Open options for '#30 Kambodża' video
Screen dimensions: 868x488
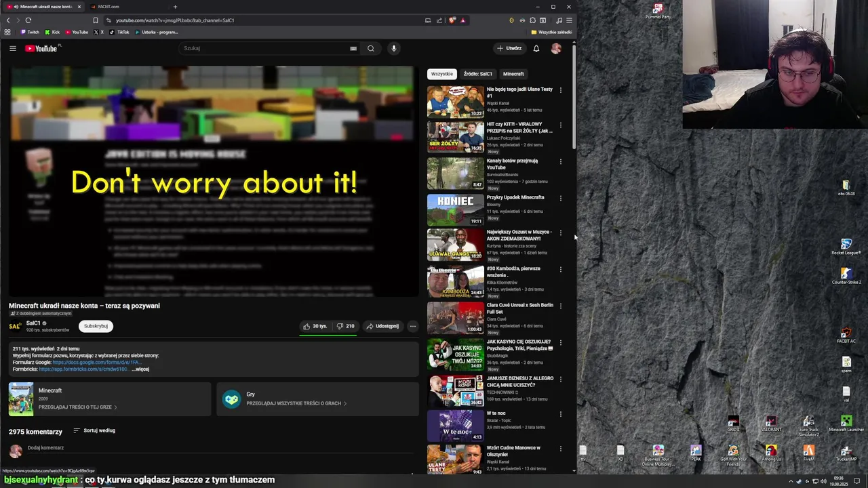(x=560, y=269)
